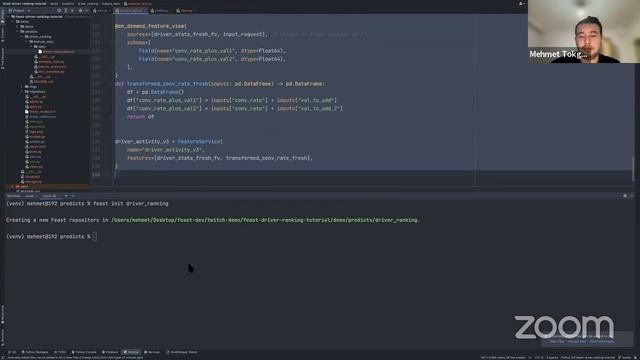Viewport: 640px width, 360px height.
Task: Add a new terminal session with plus
Action: point(66,196)
